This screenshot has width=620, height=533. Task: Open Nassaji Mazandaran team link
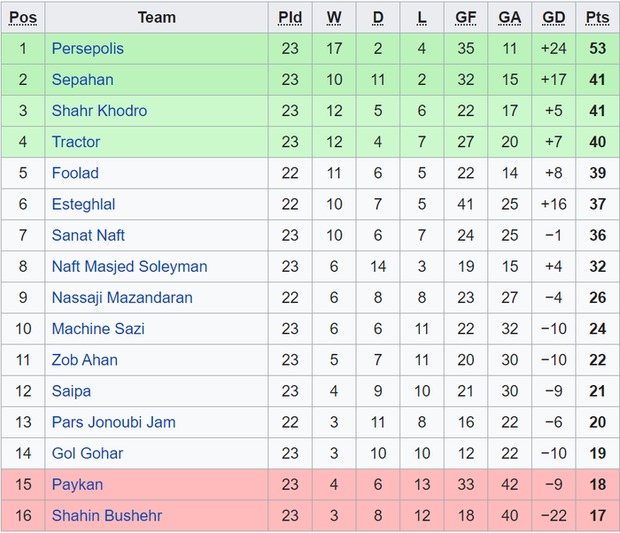click(x=122, y=297)
